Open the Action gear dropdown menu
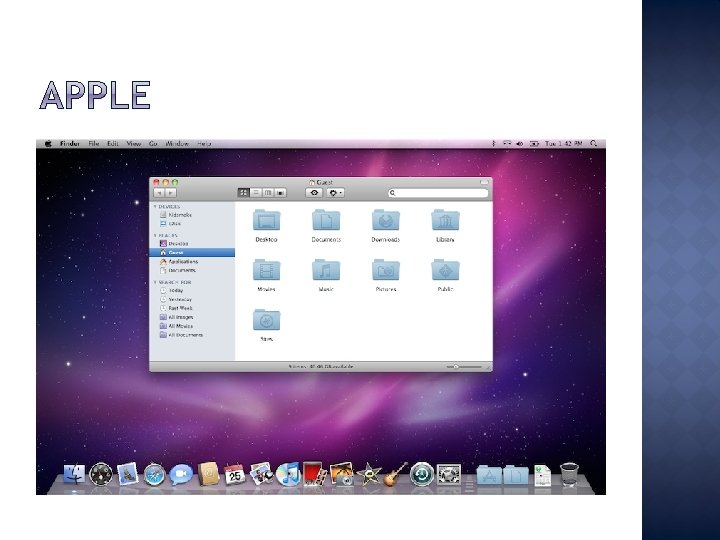Screen dimensions: 720x540 tap(335, 193)
